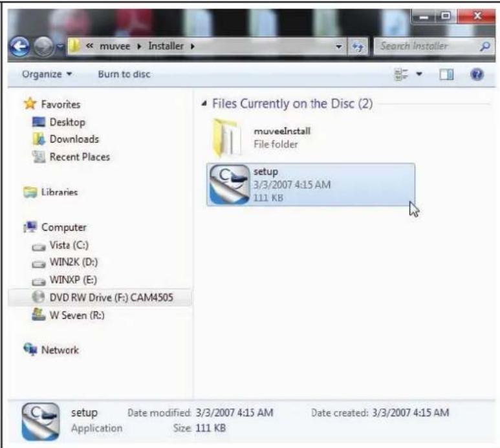Screen dimensions: 500x448
Task: Refresh the Installer folder view
Action: coord(358,47)
